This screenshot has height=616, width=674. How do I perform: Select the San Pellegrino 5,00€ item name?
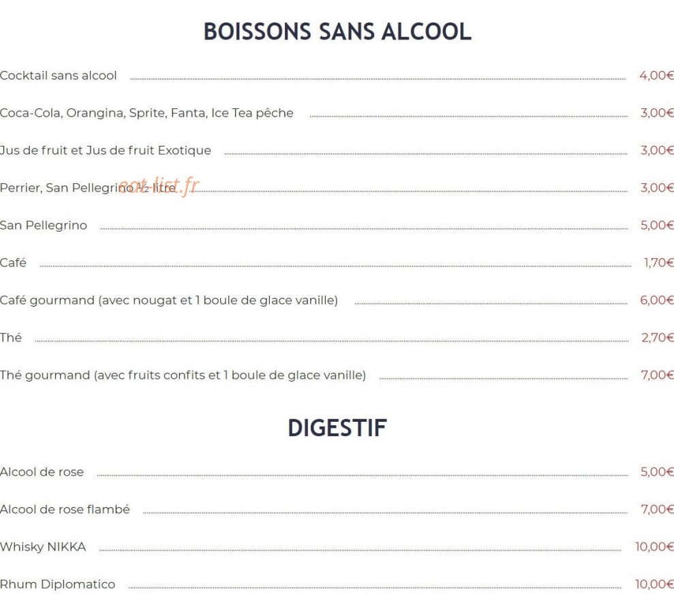pos(44,226)
